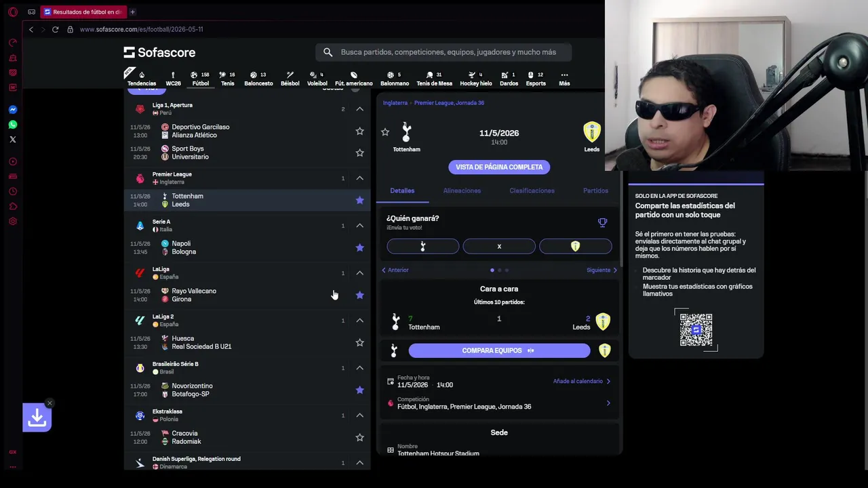This screenshot has width=868, height=488.
Task: Open the Voleibol sport
Action: click(x=317, y=79)
